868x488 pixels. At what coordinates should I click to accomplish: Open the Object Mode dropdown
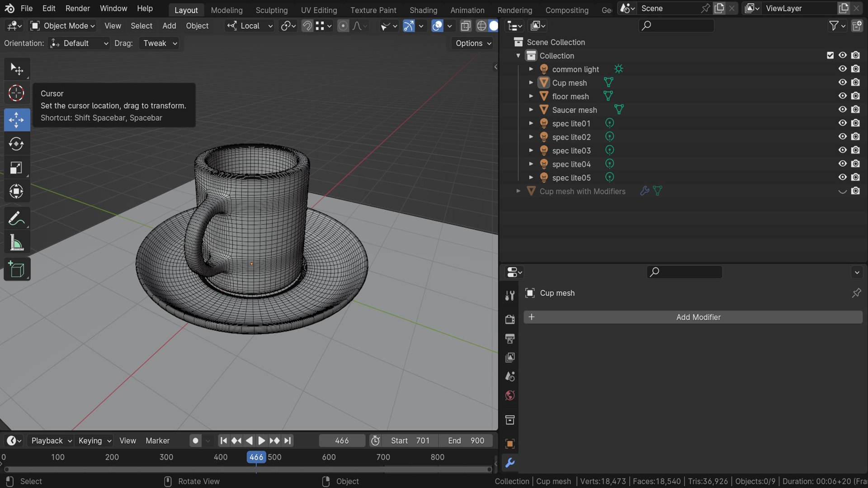click(62, 26)
